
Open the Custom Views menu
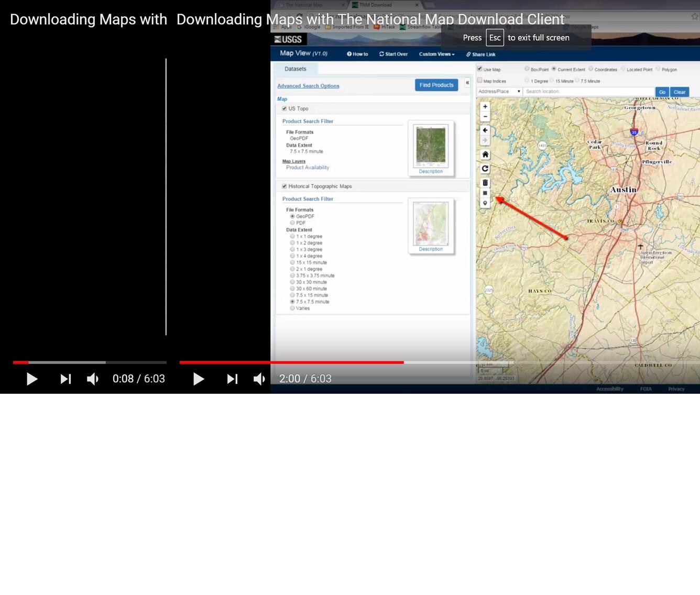click(436, 54)
